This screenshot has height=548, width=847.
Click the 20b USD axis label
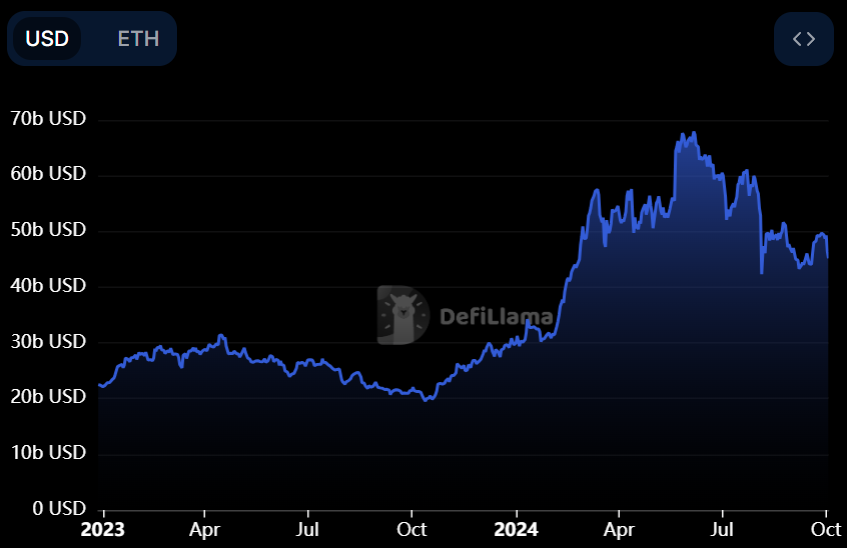(x=46, y=397)
